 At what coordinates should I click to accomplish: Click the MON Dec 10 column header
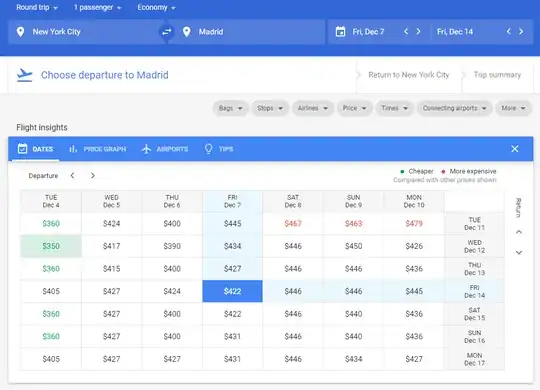pyautogui.click(x=414, y=201)
